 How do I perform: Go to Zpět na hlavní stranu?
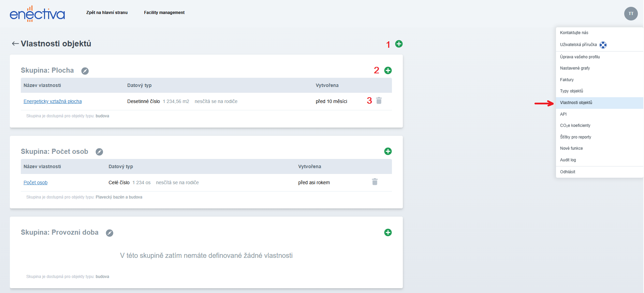tap(107, 13)
